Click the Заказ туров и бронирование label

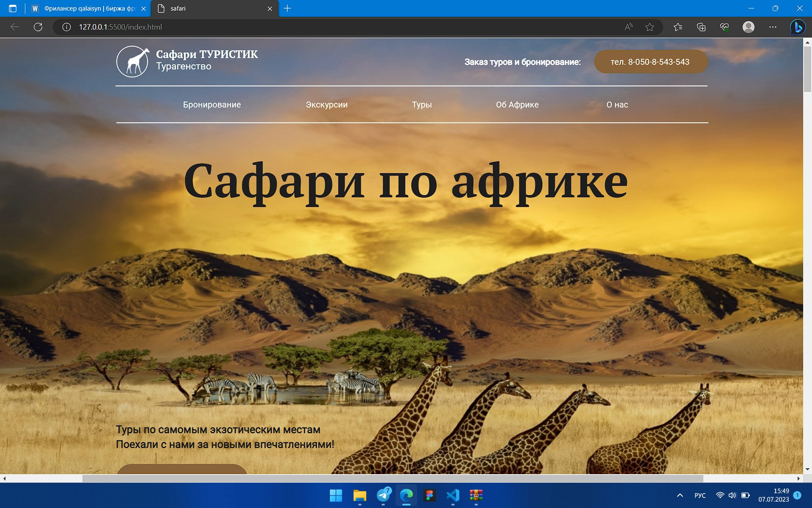click(x=523, y=62)
